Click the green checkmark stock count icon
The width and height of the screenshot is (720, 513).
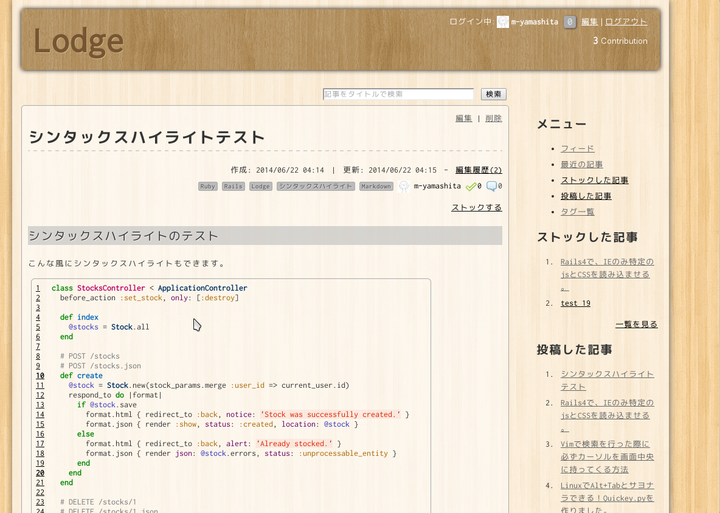471,186
